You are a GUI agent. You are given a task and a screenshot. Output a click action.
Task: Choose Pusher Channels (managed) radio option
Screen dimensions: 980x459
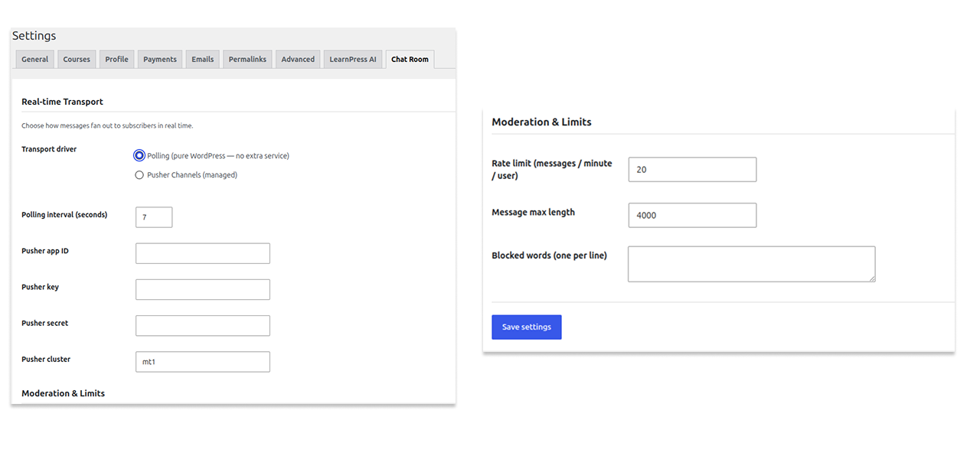tap(139, 175)
